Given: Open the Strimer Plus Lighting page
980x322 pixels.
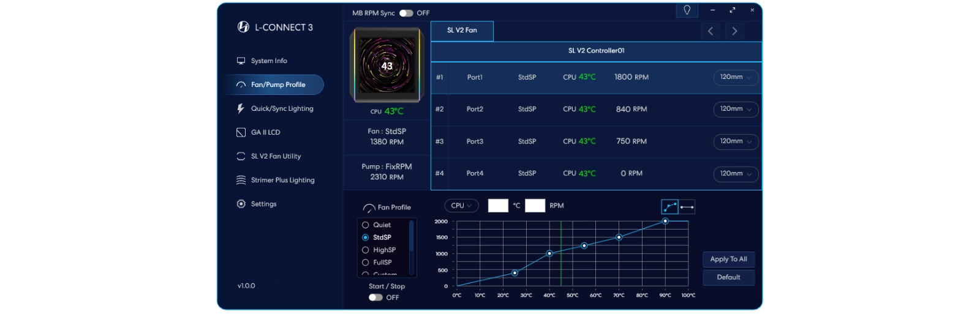Looking at the screenshot, I should point(282,180).
